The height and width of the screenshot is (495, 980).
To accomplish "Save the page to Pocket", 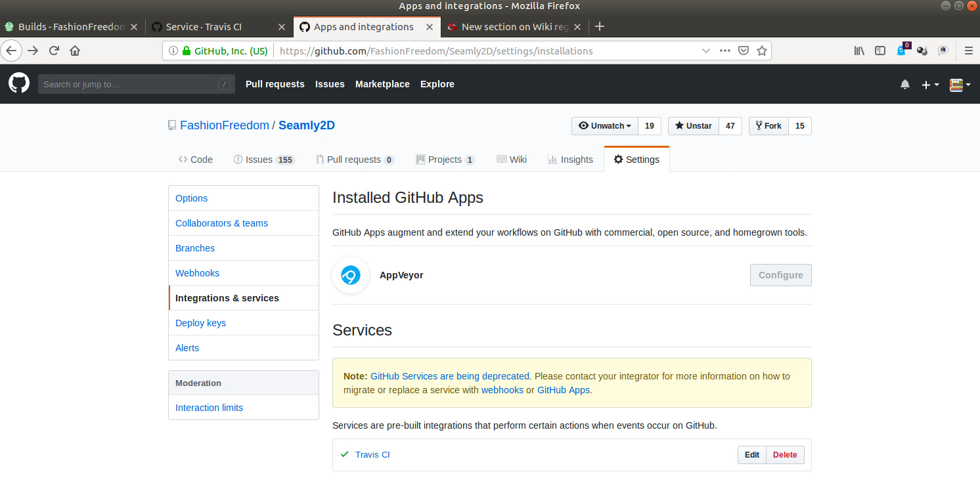I will (744, 51).
